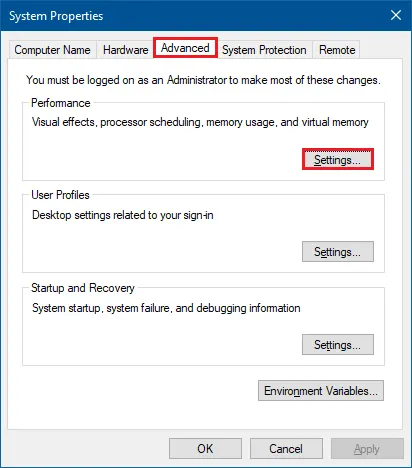Click the Performance group label

[x=61, y=103]
